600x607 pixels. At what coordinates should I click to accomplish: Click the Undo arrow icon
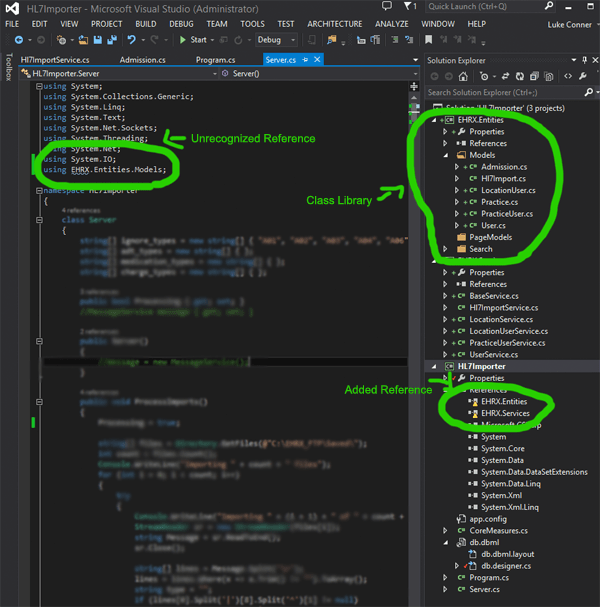tap(132, 40)
